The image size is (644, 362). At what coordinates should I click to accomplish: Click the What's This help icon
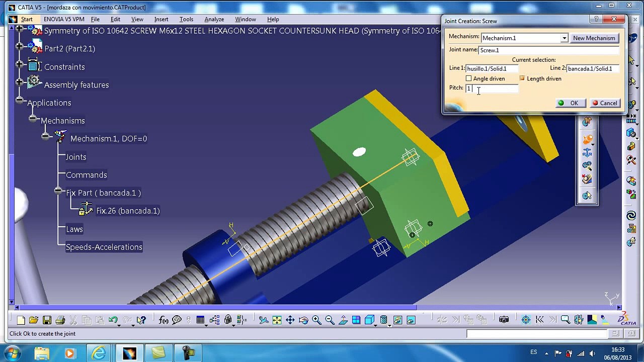pos(141,320)
